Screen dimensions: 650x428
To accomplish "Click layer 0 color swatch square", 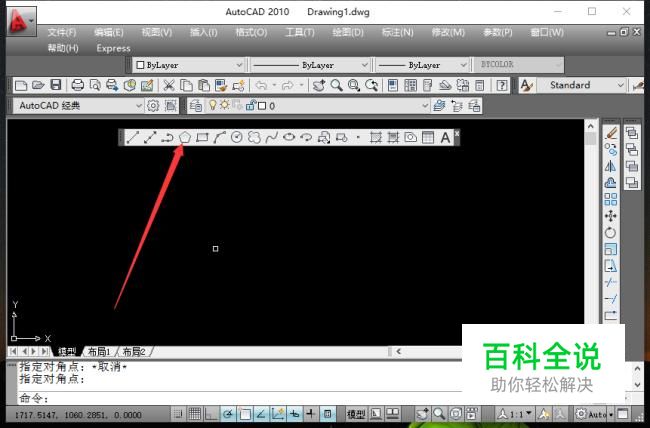I will pos(262,106).
